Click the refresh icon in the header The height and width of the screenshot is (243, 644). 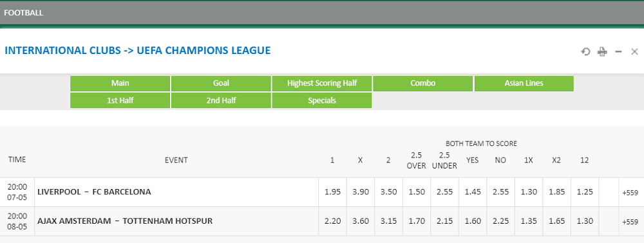[585, 51]
